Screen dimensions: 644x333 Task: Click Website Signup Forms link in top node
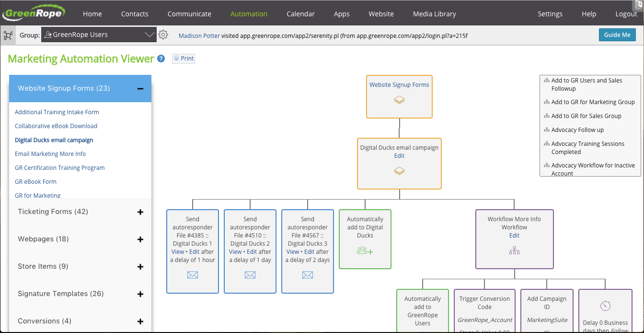tap(399, 85)
